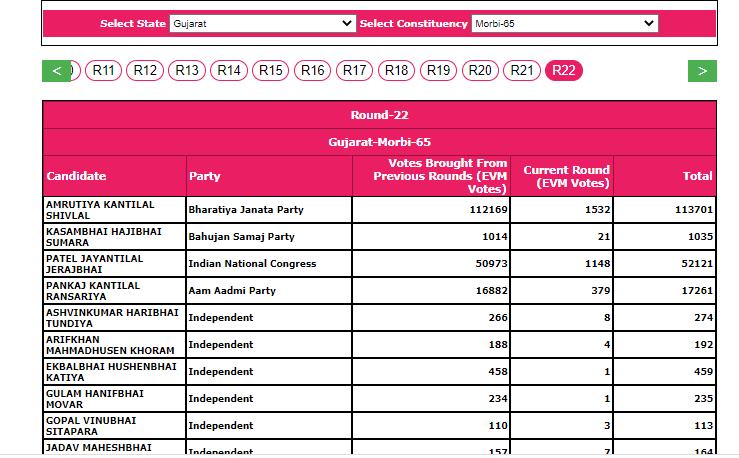
Task: Go to round R13 results
Action: click(188, 70)
